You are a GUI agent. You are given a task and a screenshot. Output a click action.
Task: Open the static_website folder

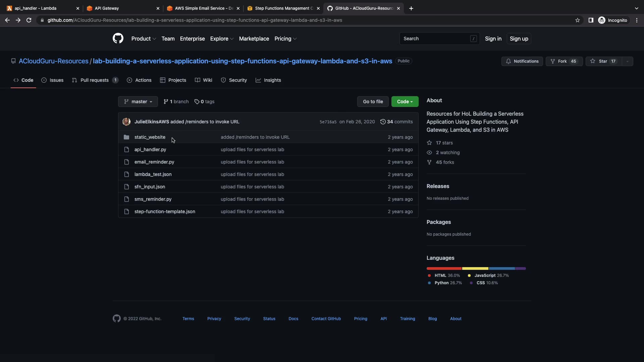[x=150, y=137]
